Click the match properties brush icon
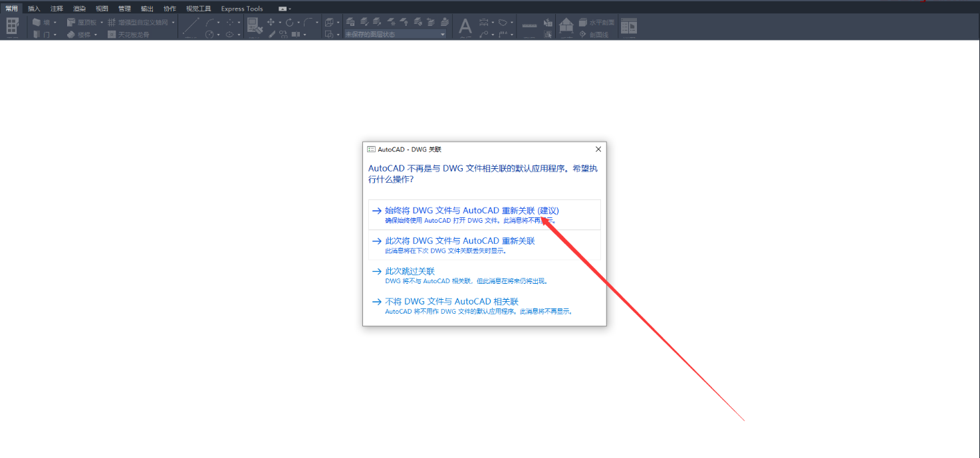The width and height of the screenshot is (980, 458). tap(255, 27)
